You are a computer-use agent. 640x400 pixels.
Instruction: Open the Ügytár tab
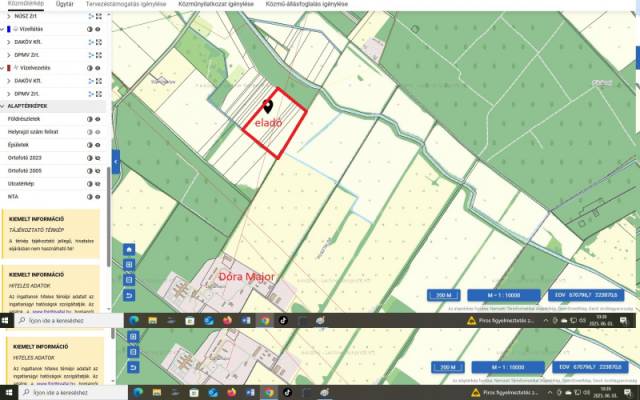coord(64,4)
